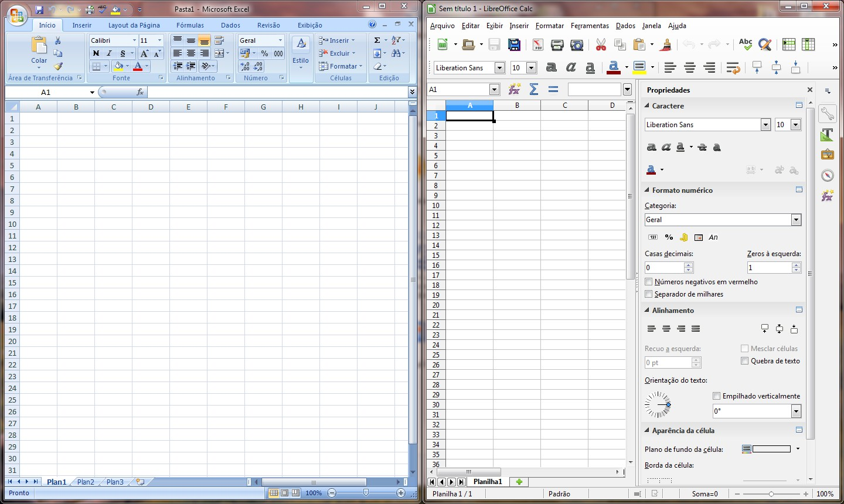Run spell check in LibreOffice Calc
This screenshot has width=844, height=504.
(x=746, y=45)
